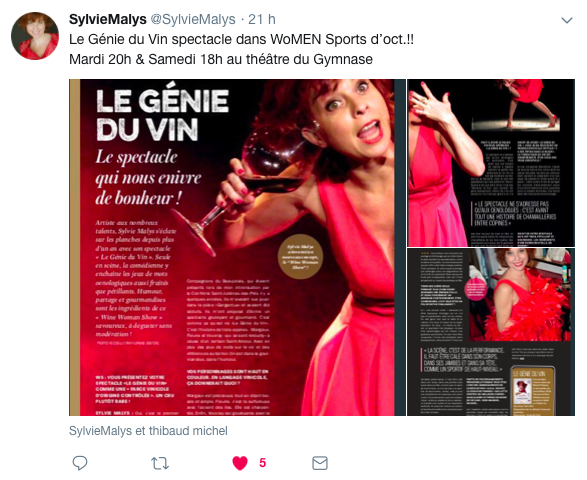Open the @SylvieMalys handle link
Screen dimensions: 587x480
pos(193,19)
